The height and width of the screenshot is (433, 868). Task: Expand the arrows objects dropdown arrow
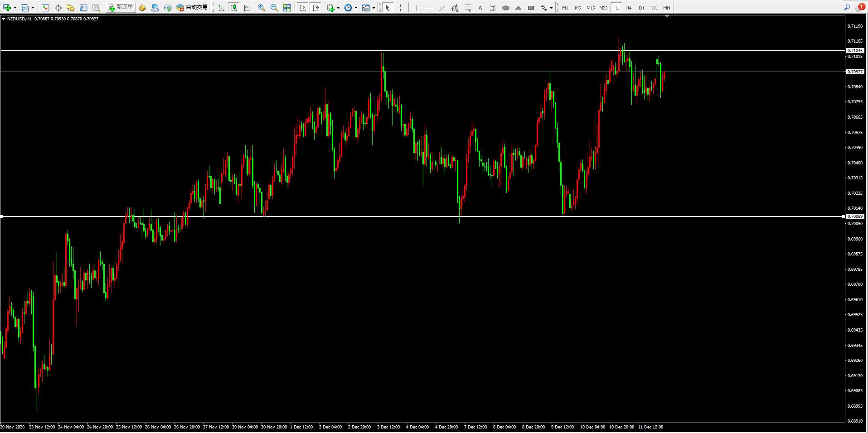[x=551, y=8]
